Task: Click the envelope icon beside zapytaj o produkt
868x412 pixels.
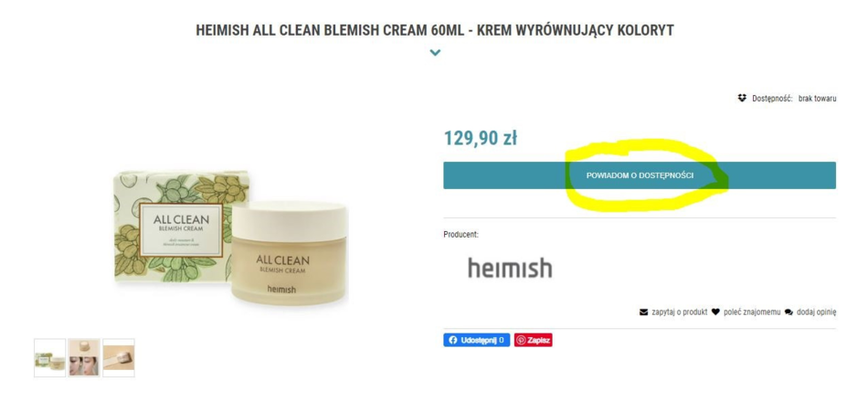Action: 643,312
